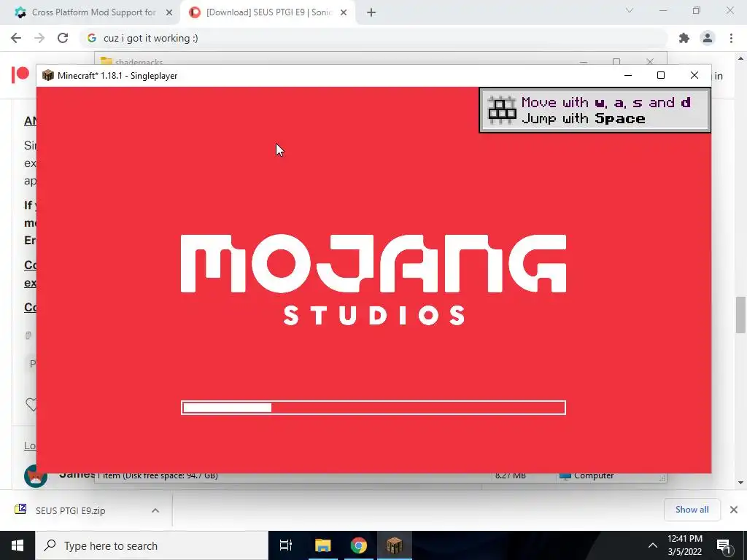Close the Cross Platform Mod Support tab
The width and height of the screenshot is (747, 560).
pos(169,13)
